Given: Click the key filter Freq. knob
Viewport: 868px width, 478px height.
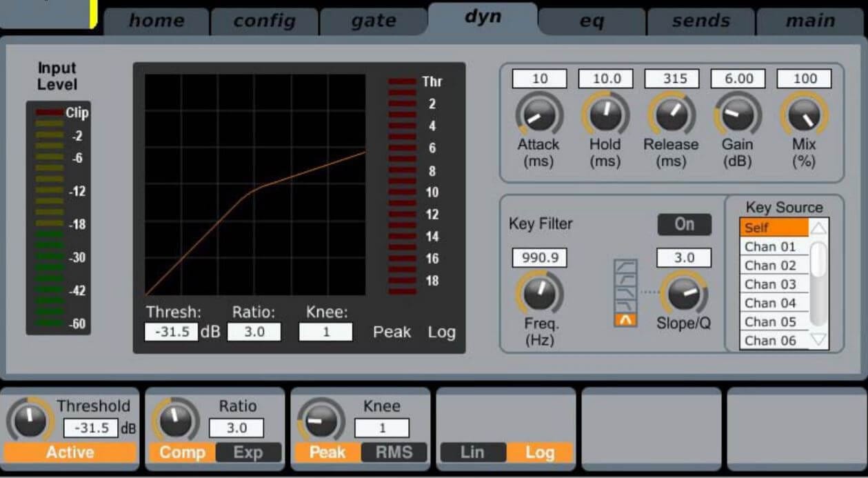Looking at the screenshot, I should (x=539, y=293).
